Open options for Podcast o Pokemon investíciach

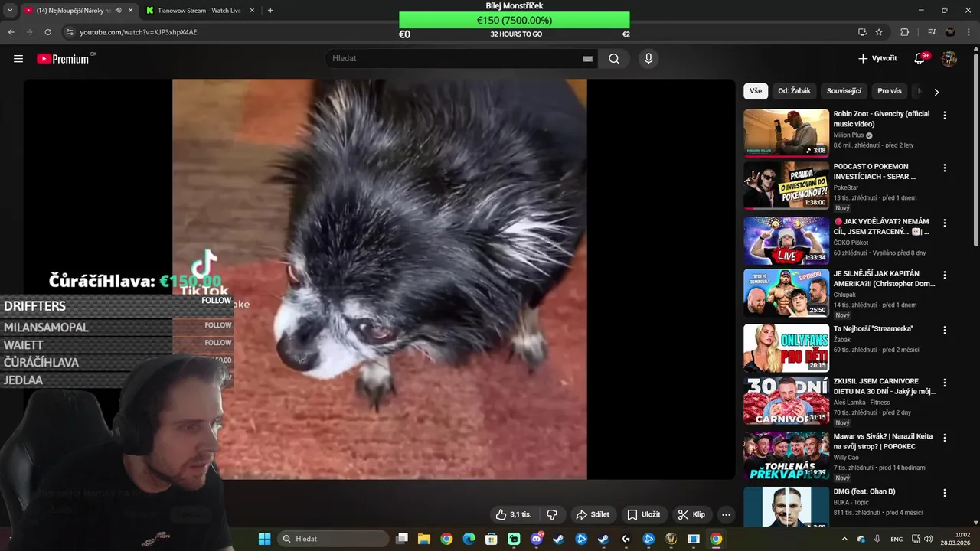tap(945, 168)
